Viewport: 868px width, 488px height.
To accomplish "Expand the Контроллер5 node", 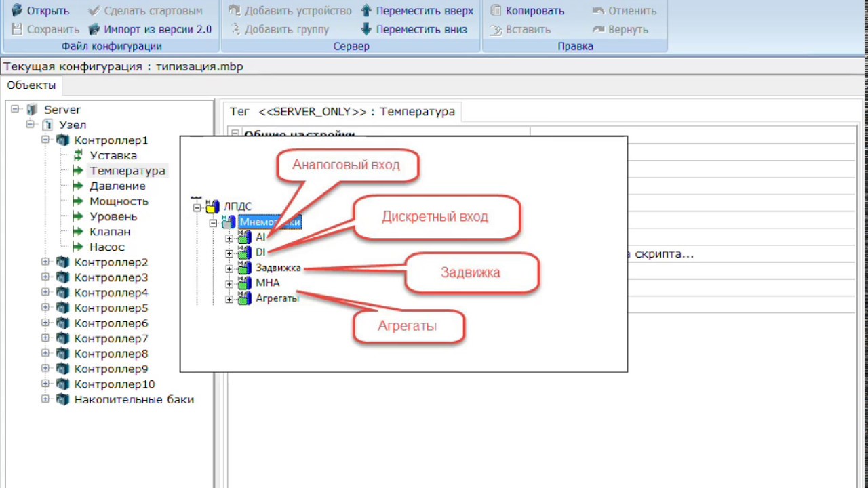I will tap(45, 308).
